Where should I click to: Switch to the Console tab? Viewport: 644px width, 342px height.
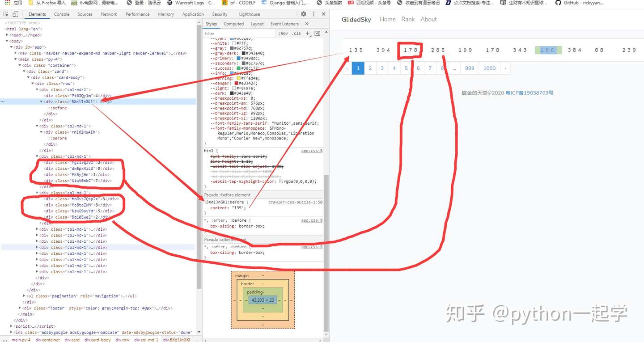(62, 14)
